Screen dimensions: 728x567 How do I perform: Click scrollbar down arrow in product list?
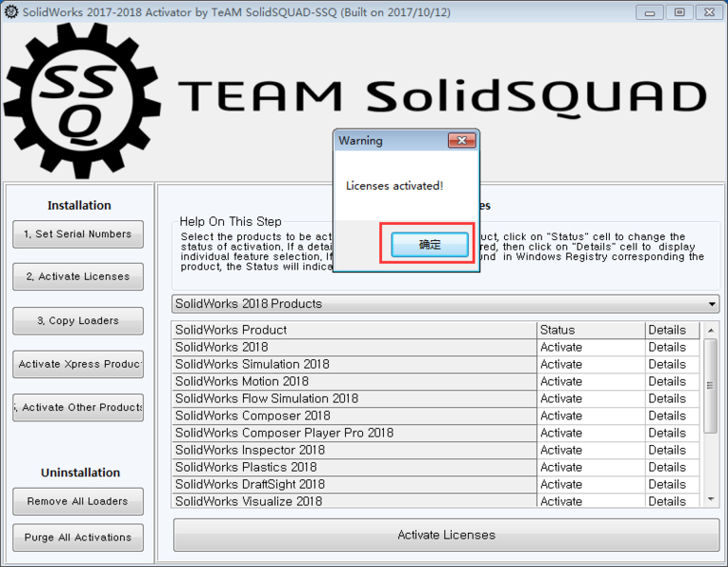(x=711, y=499)
